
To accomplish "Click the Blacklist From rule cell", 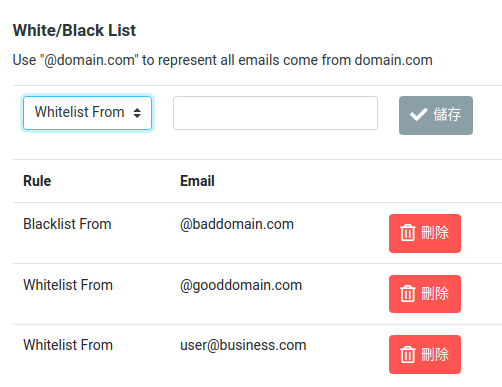I will click(67, 224).
